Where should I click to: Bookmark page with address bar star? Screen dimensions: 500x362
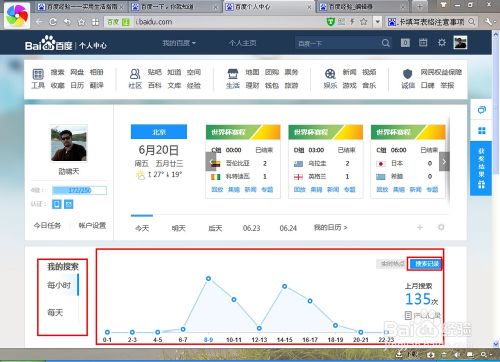[x=364, y=22]
